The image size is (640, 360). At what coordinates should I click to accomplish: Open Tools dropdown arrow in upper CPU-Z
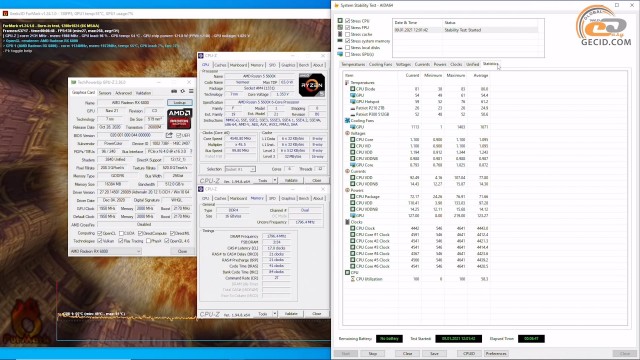click(x=275, y=180)
